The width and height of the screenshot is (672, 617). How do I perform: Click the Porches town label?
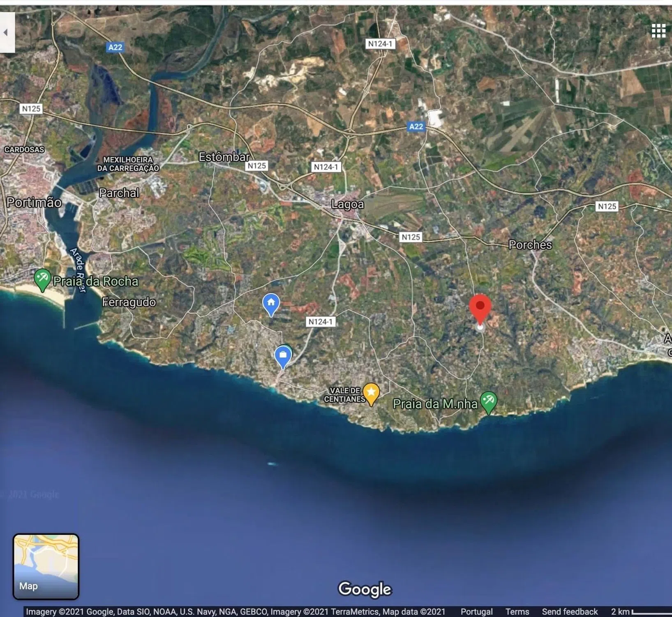pyautogui.click(x=530, y=245)
